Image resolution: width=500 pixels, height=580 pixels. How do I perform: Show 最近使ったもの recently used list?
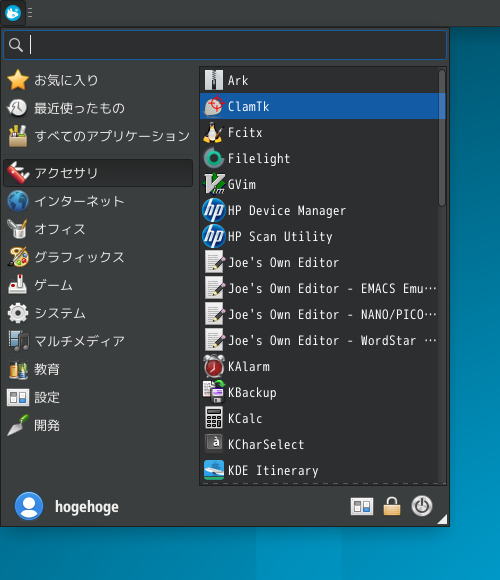tap(98, 108)
